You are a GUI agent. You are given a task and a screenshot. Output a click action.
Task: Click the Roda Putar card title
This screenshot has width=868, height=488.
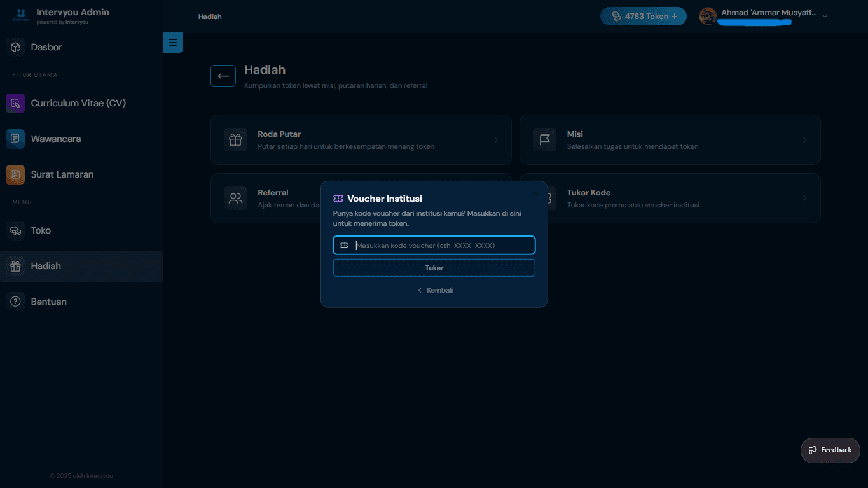pos(279,134)
